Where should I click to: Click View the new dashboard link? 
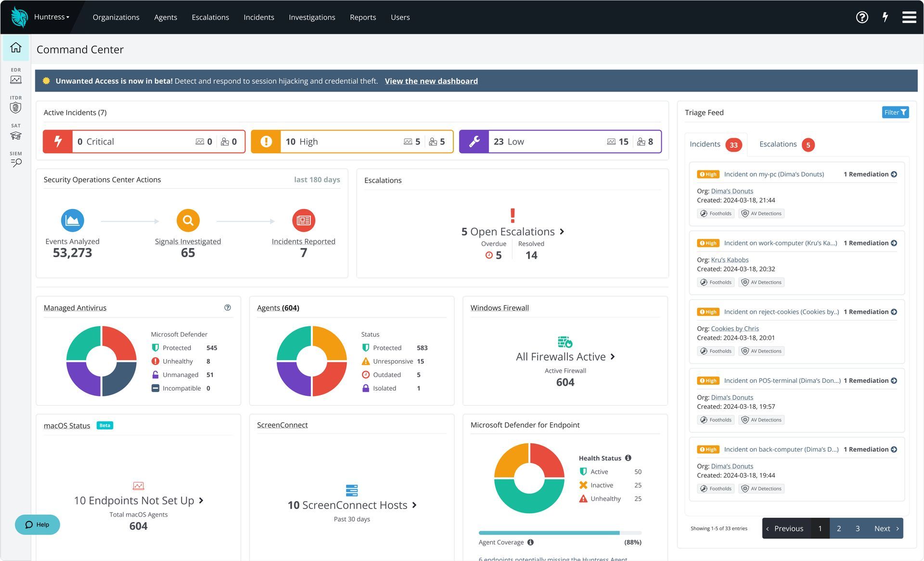click(431, 81)
